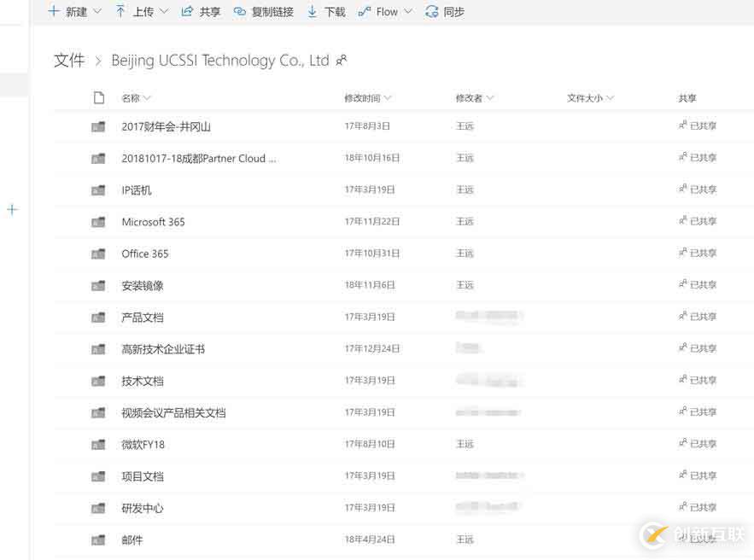Click the Microsoft 365 folder icon
This screenshot has width=754, height=560.
click(98, 221)
